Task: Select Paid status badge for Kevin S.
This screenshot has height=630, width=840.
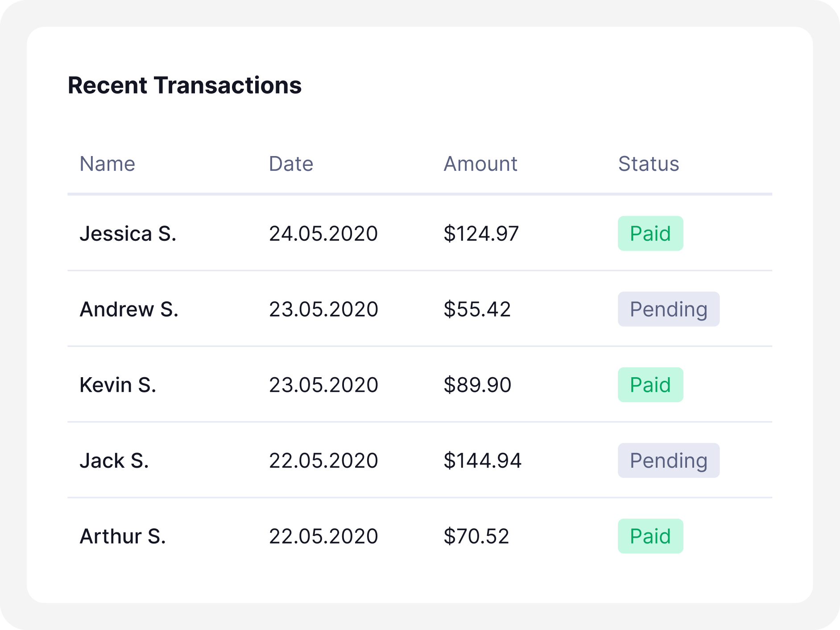Action: point(650,385)
